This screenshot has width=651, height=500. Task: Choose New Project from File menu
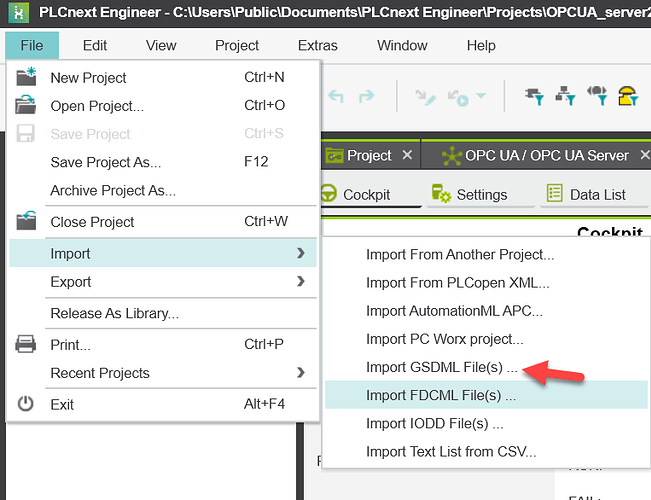click(163, 78)
